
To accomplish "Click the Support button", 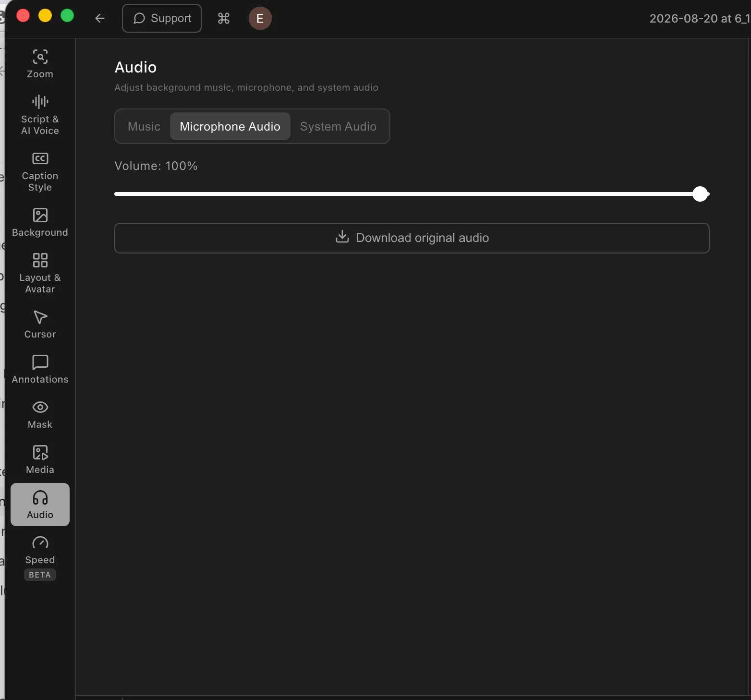I will 162,18.
